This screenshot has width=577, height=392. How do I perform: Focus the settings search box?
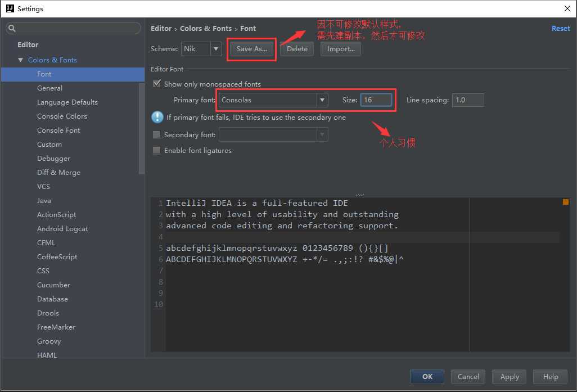pyautogui.click(x=73, y=28)
